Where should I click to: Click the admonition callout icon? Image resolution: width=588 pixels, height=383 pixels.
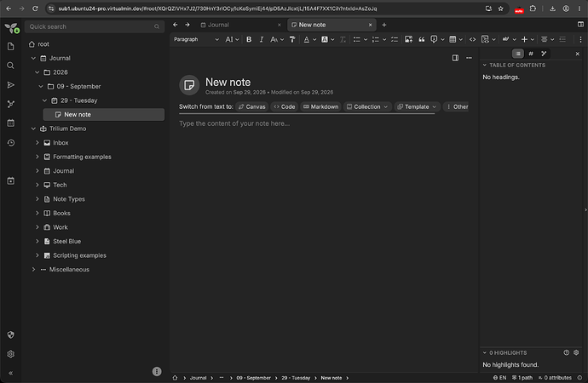coord(434,39)
